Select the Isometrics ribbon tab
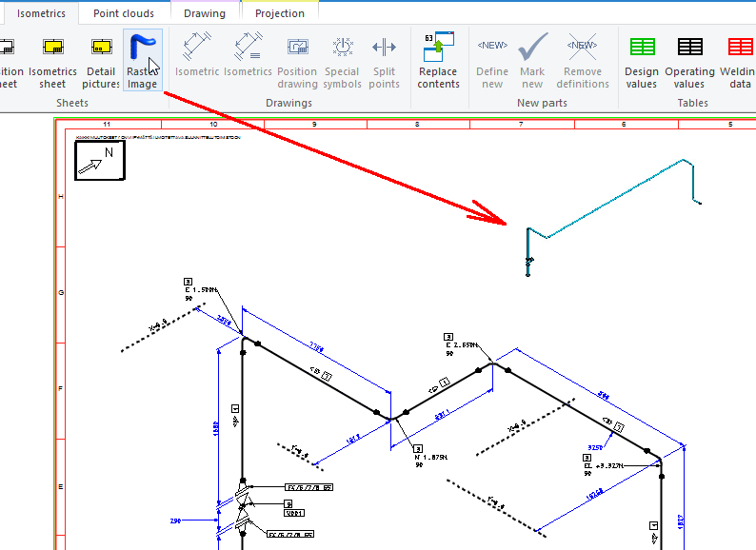Image resolution: width=756 pixels, height=550 pixels. tap(41, 13)
